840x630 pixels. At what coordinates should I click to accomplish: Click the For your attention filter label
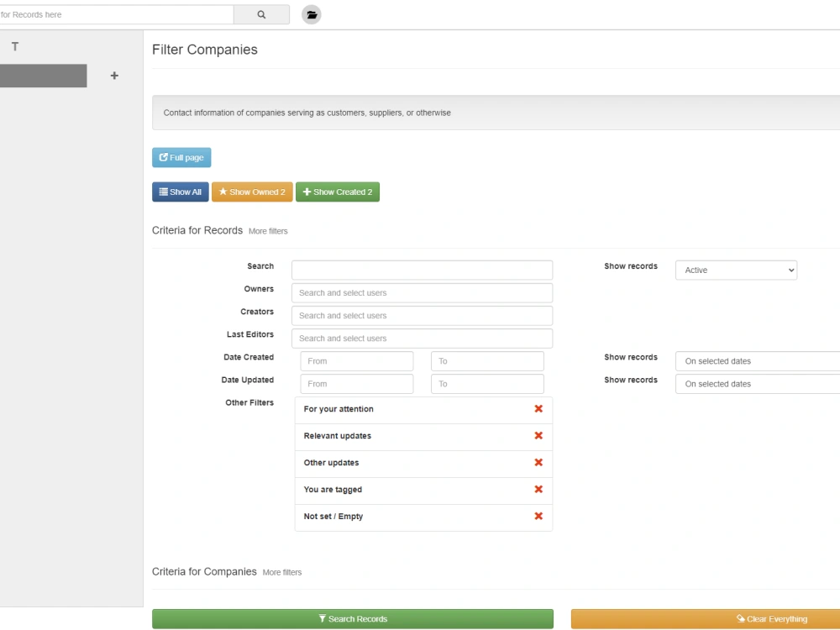click(339, 409)
